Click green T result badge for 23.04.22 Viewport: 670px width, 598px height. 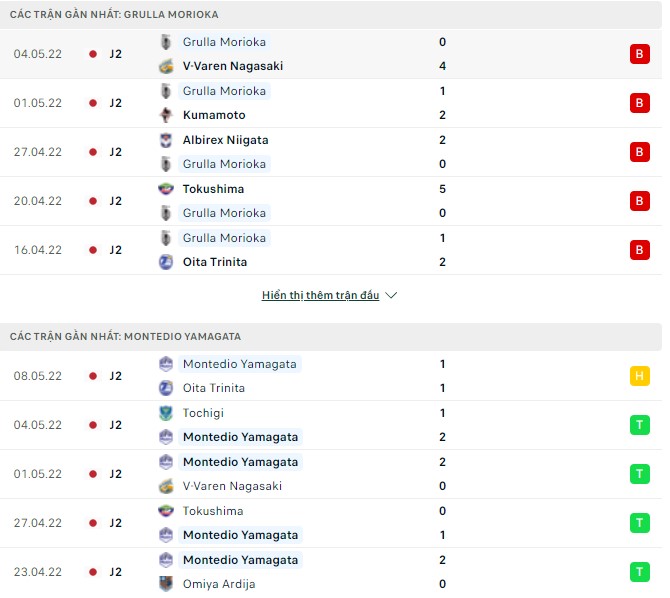point(639,572)
